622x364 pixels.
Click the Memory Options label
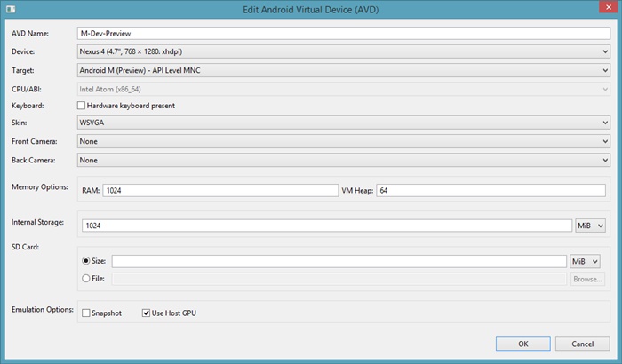click(40, 186)
